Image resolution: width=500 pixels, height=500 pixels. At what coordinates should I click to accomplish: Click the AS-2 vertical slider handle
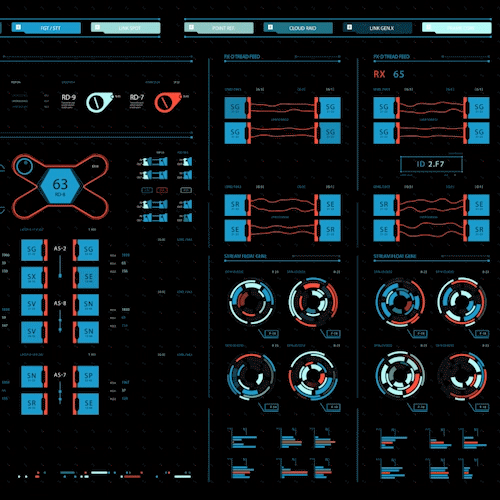(x=60, y=276)
